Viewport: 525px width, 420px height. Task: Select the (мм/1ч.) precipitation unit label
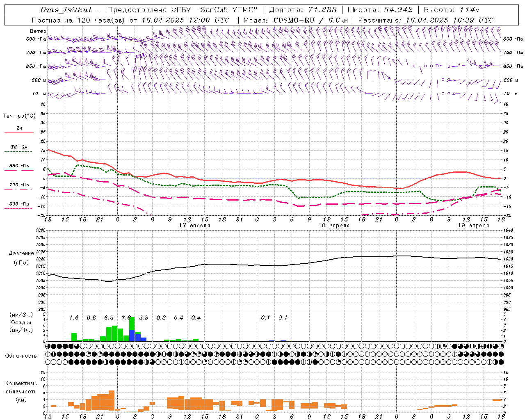[21, 330]
